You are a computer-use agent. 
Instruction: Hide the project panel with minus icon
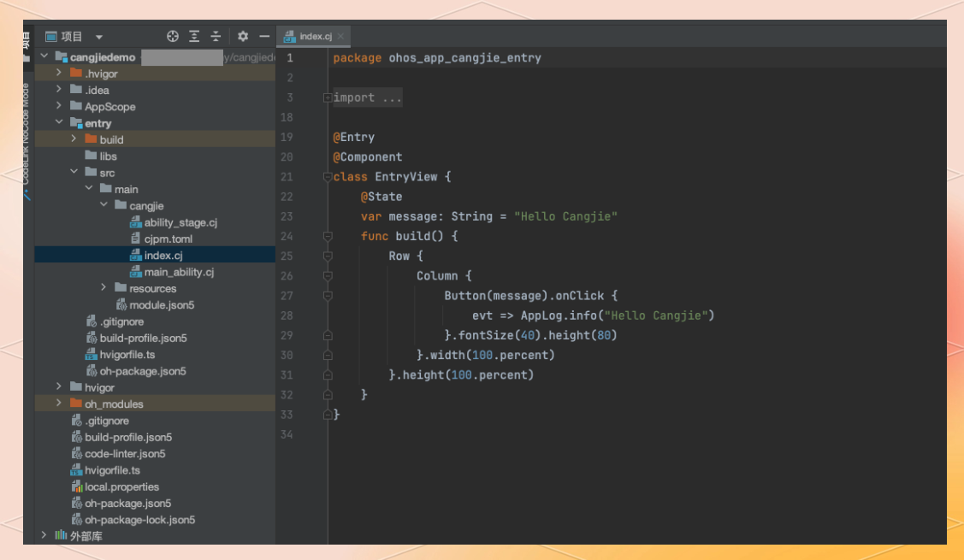pos(264,36)
